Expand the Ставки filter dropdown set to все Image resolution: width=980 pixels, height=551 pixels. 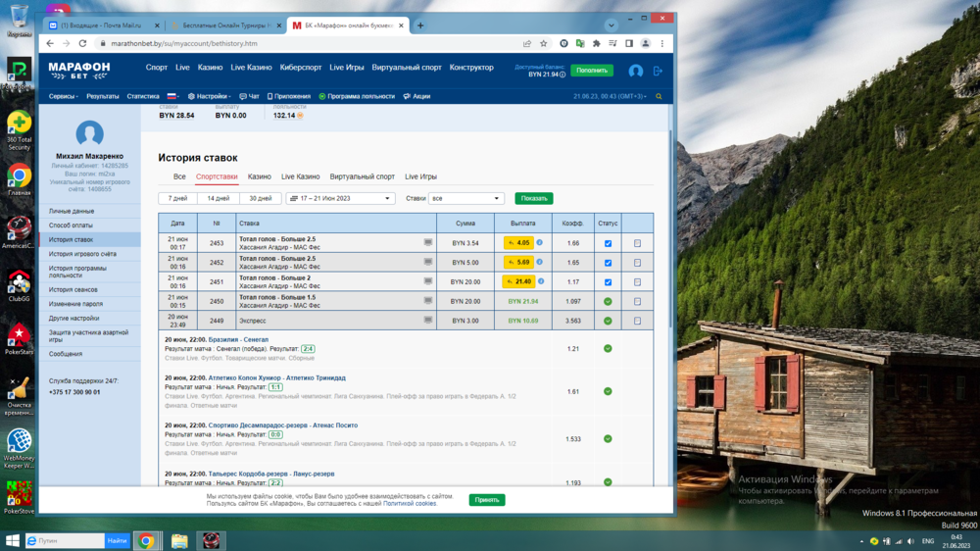pyautogui.click(x=466, y=198)
